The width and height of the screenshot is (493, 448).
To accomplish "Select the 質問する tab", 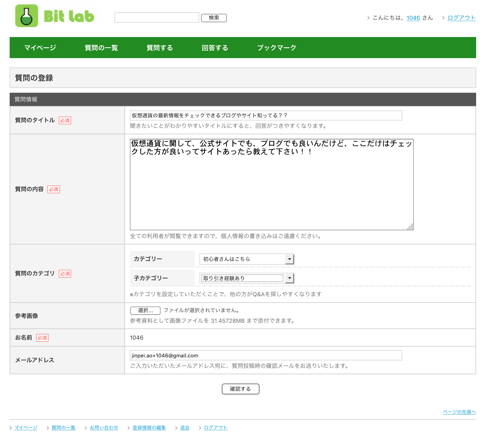I will [159, 48].
